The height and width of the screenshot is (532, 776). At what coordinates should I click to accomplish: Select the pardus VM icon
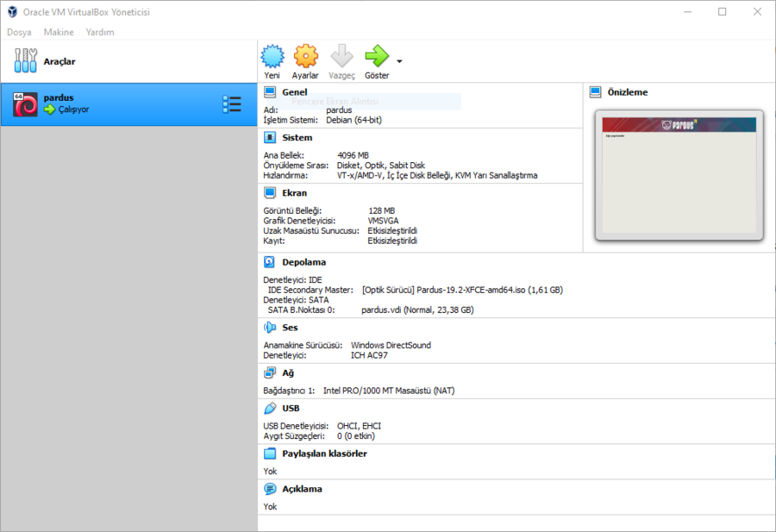point(25,104)
